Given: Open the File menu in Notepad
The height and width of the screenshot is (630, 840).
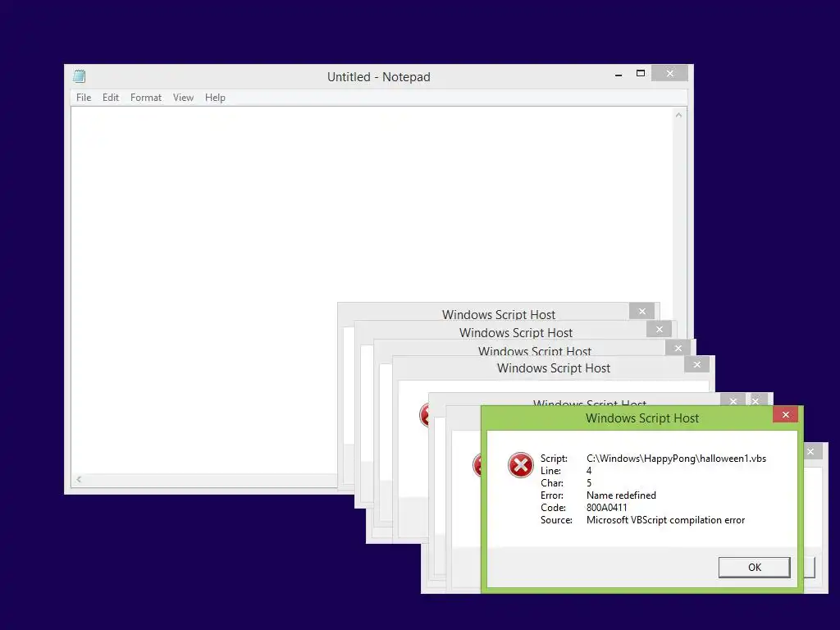Looking at the screenshot, I should [x=84, y=98].
